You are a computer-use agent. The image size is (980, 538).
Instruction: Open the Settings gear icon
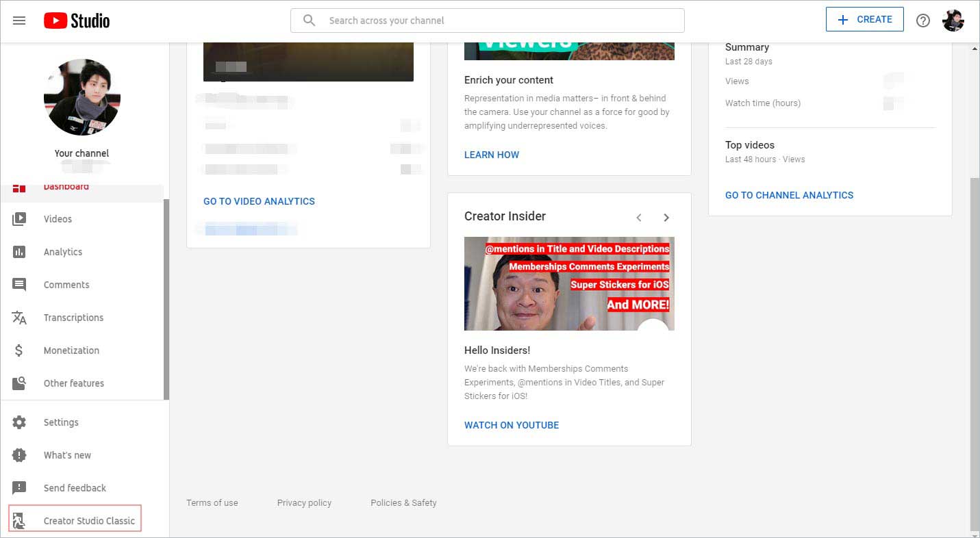click(21, 422)
